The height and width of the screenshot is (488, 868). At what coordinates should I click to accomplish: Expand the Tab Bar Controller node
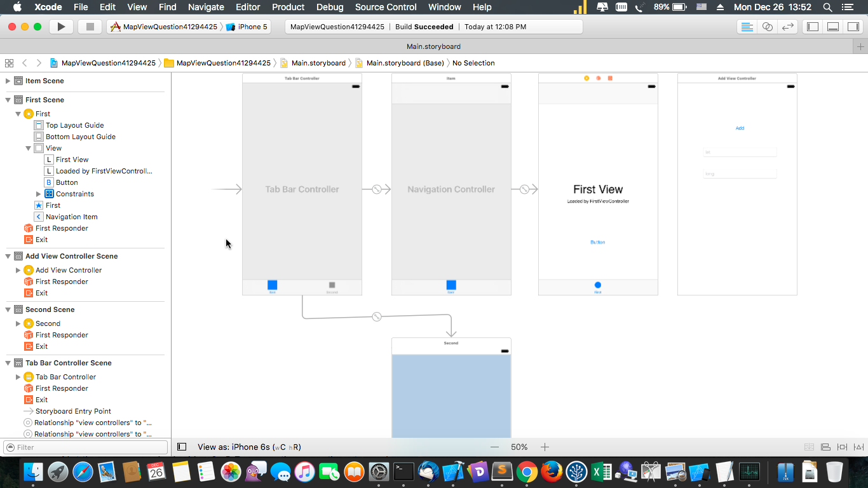[x=18, y=377]
